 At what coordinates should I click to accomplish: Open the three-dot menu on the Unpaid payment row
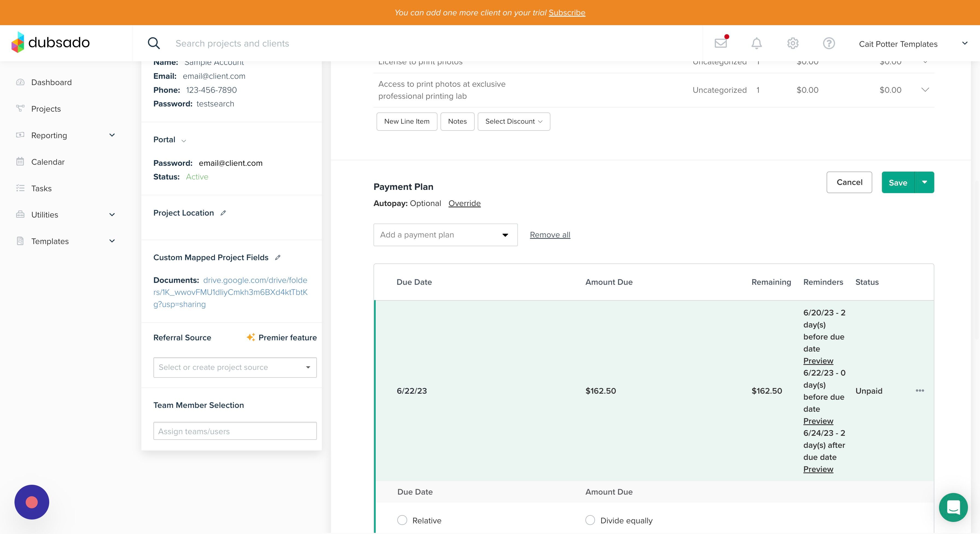[x=920, y=390]
